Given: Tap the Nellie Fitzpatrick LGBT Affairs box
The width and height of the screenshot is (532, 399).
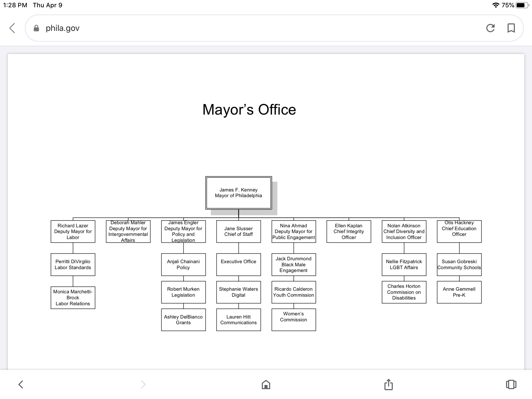Looking at the screenshot, I should point(404,264).
